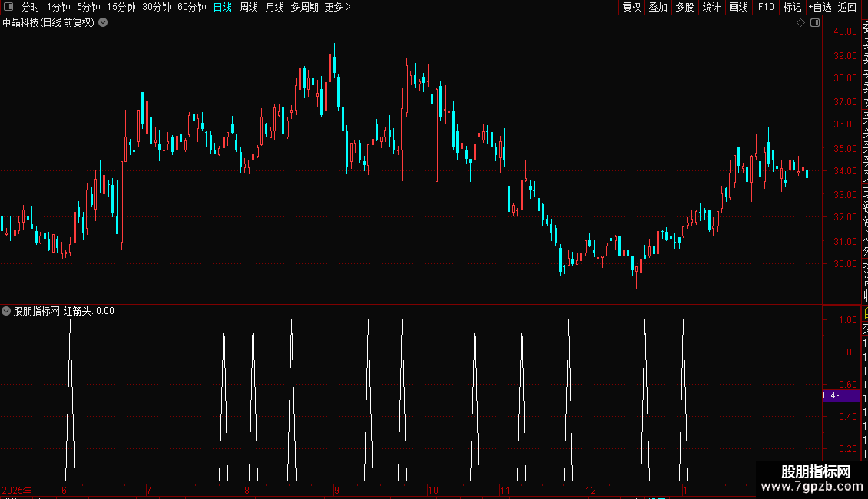
Task: Expand the 更多 periods menu
Action: [338, 7]
